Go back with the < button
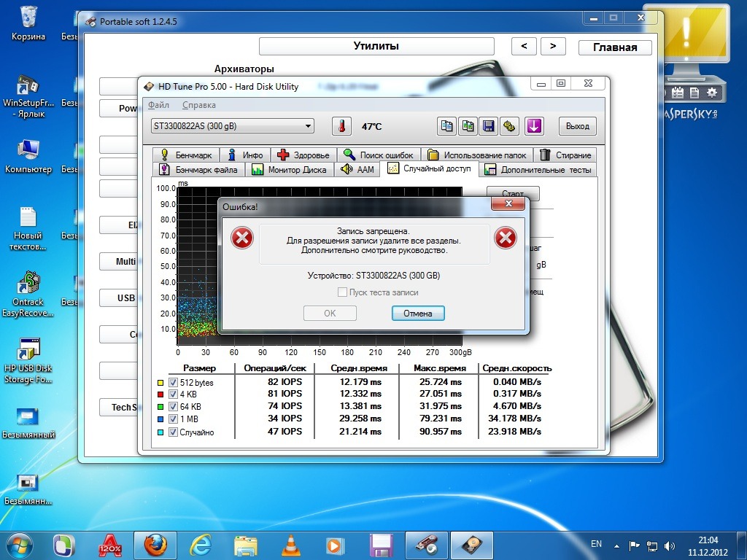The image size is (747, 560). pyautogui.click(x=524, y=46)
